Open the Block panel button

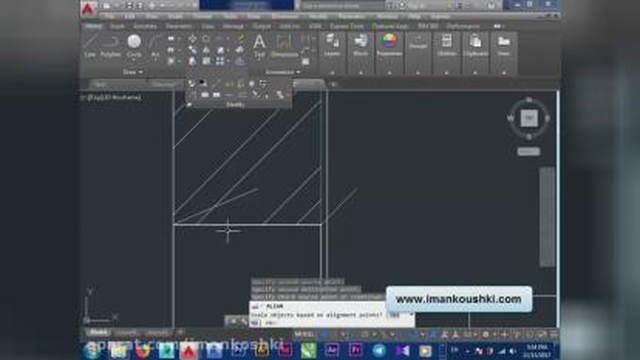click(360, 45)
